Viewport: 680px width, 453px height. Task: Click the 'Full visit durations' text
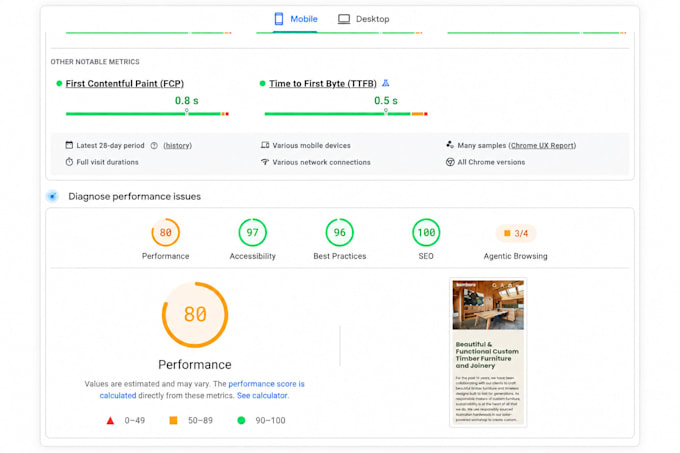pyautogui.click(x=107, y=162)
